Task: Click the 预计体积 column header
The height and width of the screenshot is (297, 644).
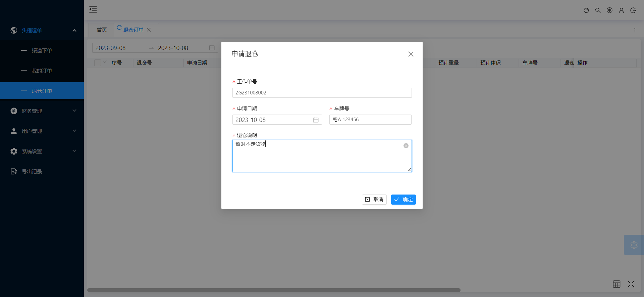Action: pos(490,63)
